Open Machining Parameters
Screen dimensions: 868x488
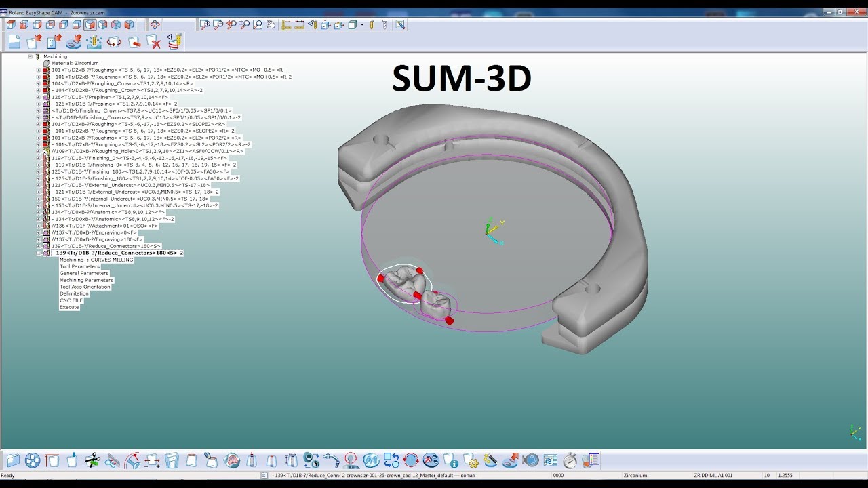(86, 280)
